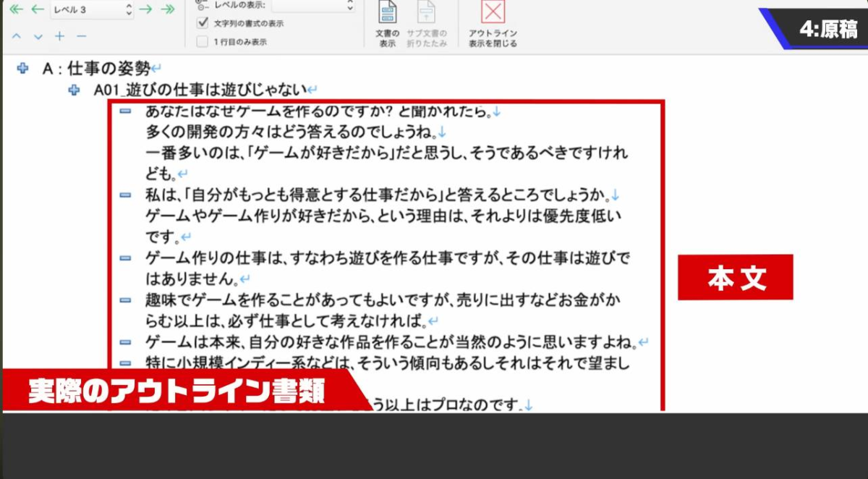Enable the 1行目のみ表示 checkbox
This screenshot has width=868, height=479.
[x=203, y=42]
